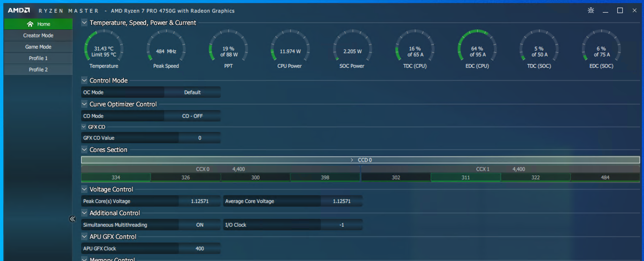The height and width of the screenshot is (261, 644).
Task: Collapse the Temperature, Speed, Power & Current section
Action: point(84,22)
